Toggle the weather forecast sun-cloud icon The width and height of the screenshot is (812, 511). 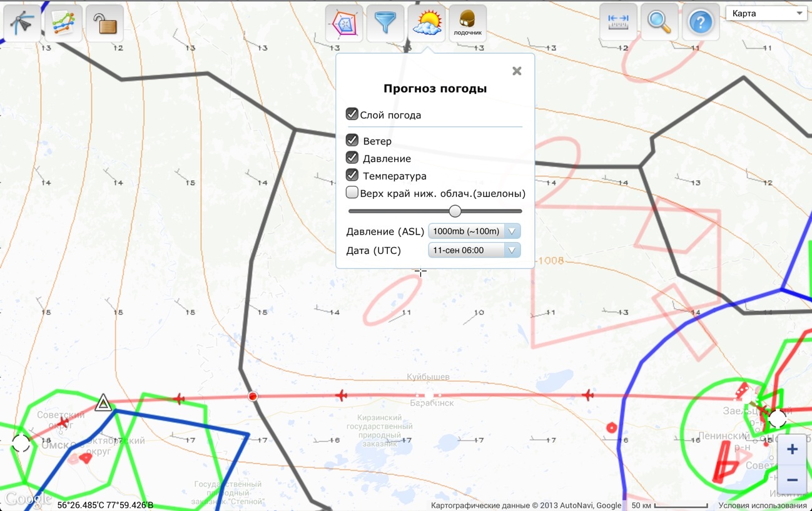[427, 23]
